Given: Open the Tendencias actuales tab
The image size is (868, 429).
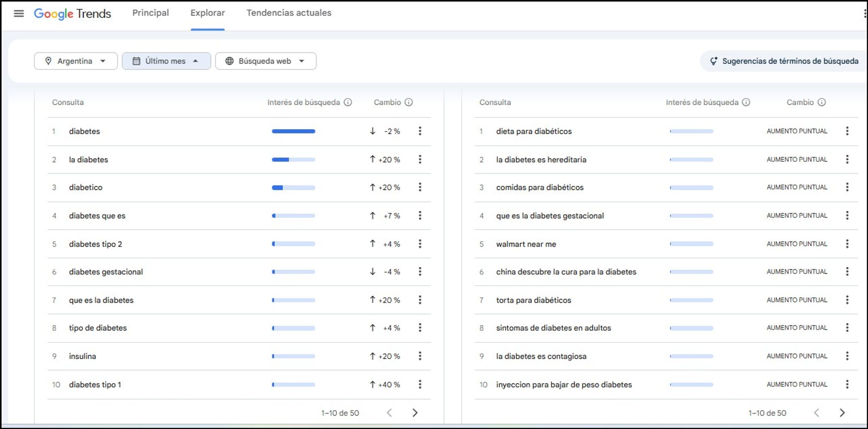Looking at the screenshot, I should pos(289,13).
